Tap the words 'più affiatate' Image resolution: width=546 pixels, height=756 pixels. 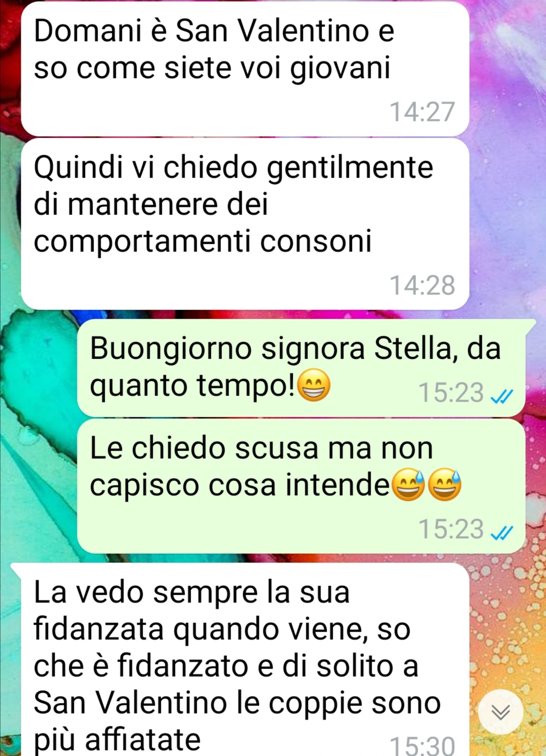pyautogui.click(x=117, y=740)
